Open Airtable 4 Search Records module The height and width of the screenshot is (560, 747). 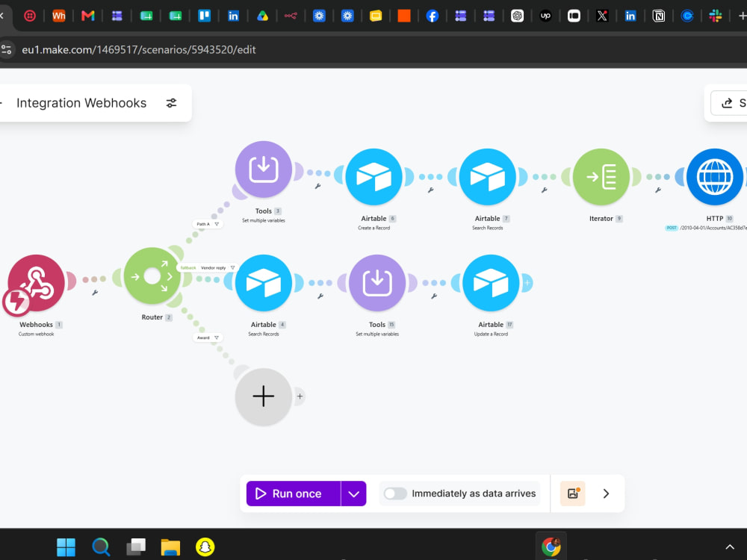[x=264, y=283]
